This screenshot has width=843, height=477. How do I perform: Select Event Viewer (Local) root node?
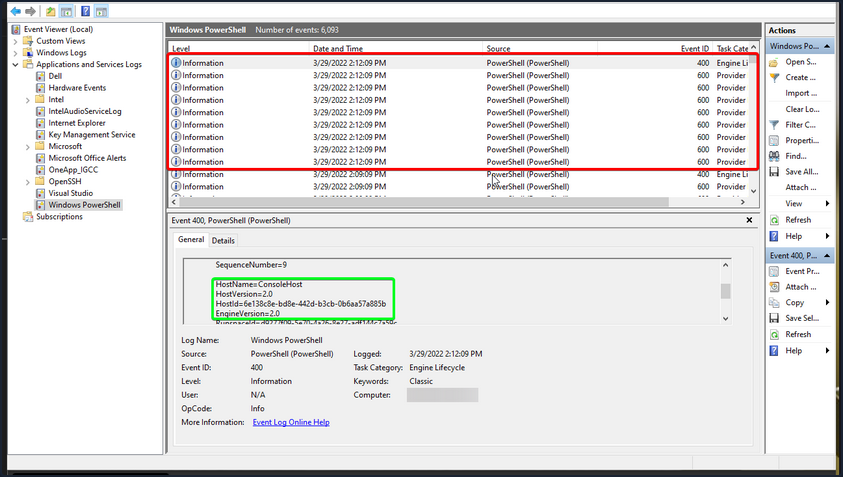click(58, 29)
